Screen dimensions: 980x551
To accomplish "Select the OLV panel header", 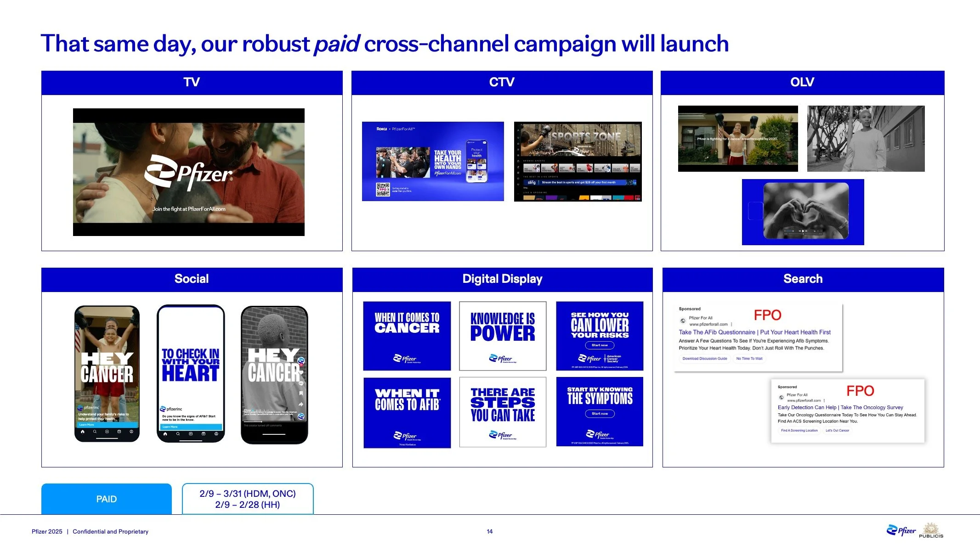I will coord(802,83).
